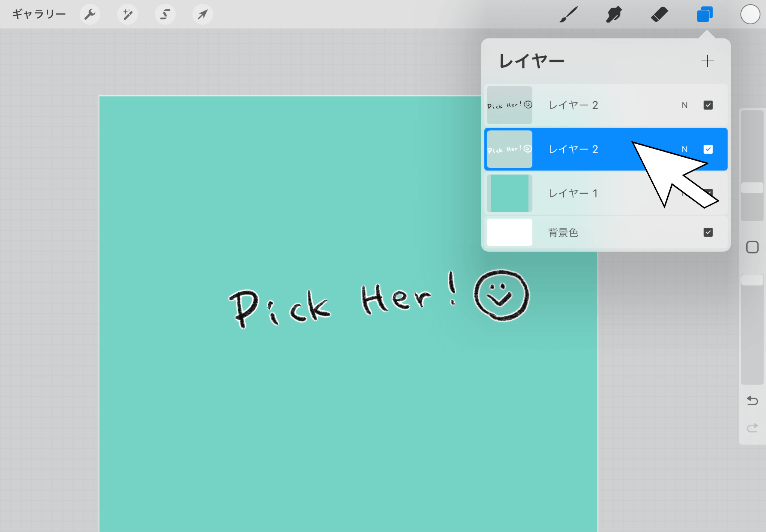This screenshot has width=766, height=532.
Task: Open the Actions wrench menu
Action: (x=90, y=15)
